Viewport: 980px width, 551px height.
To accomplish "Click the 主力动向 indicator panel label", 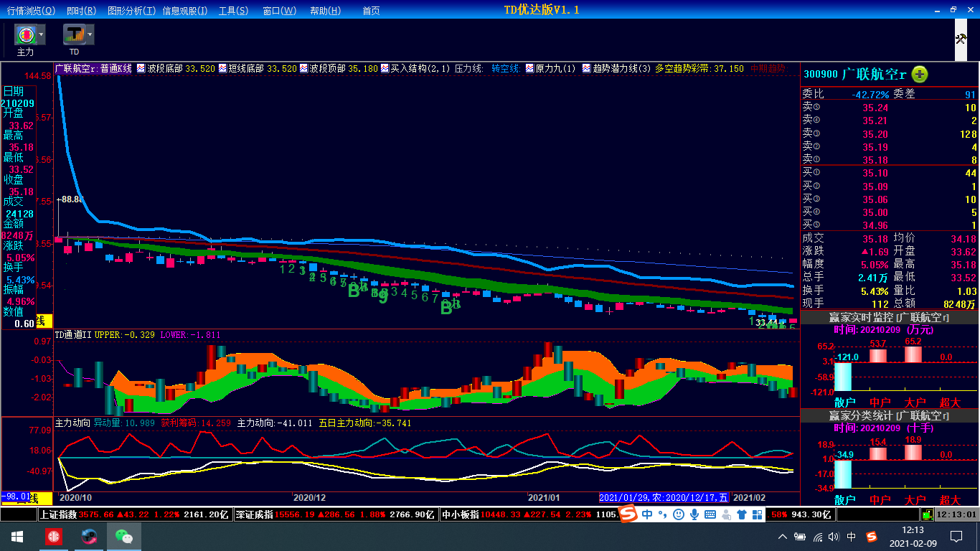I will point(73,423).
